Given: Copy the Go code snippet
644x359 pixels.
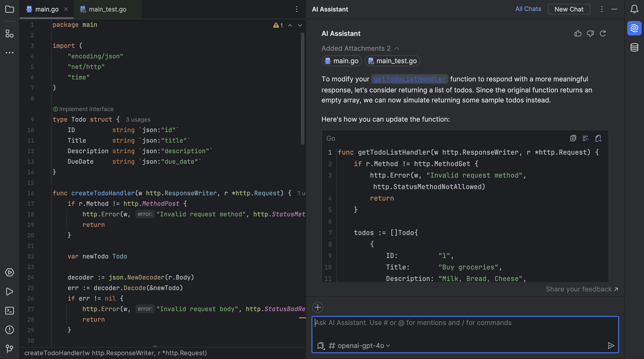Looking at the screenshot, I should tap(573, 138).
